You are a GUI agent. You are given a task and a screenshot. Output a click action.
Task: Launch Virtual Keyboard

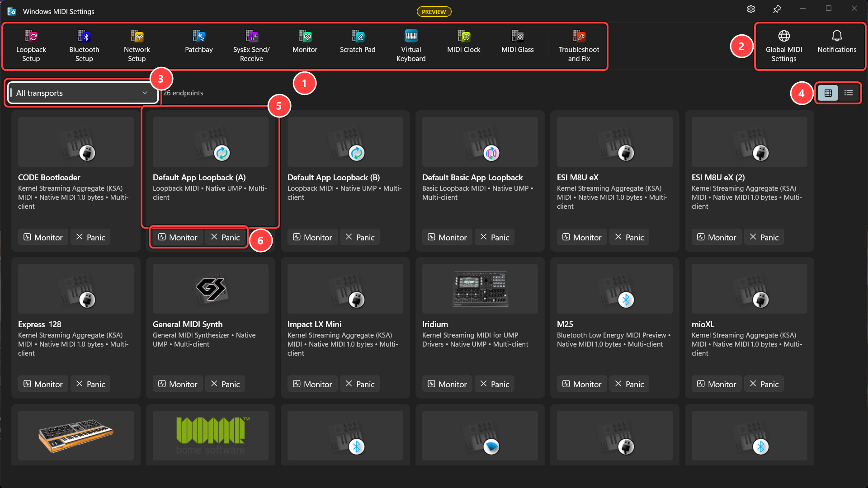[x=411, y=46]
